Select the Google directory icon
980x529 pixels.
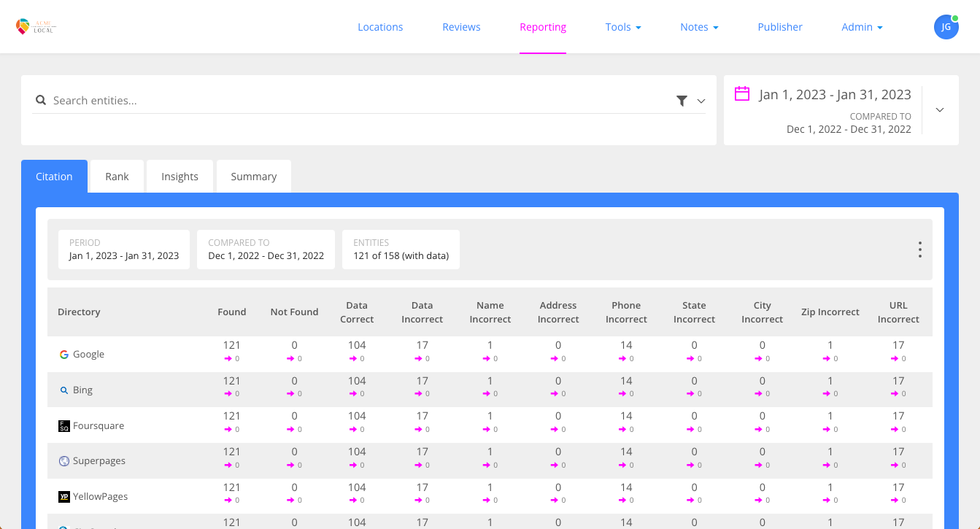[x=63, y=354]
